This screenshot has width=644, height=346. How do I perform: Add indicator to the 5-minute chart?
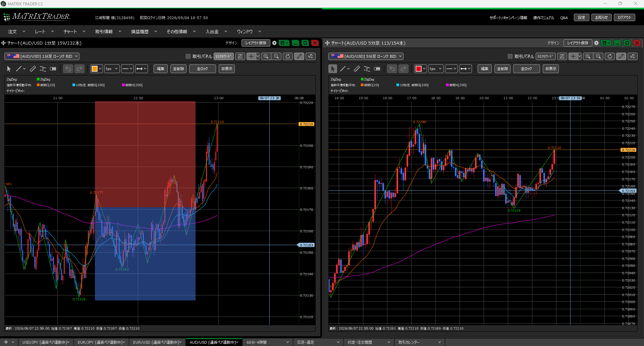[633, 56]
